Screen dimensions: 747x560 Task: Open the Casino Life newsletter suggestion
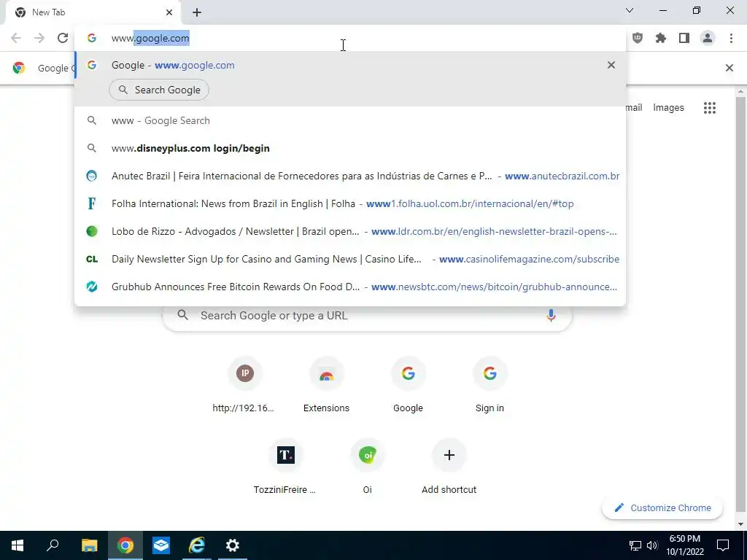coord(350,259)
